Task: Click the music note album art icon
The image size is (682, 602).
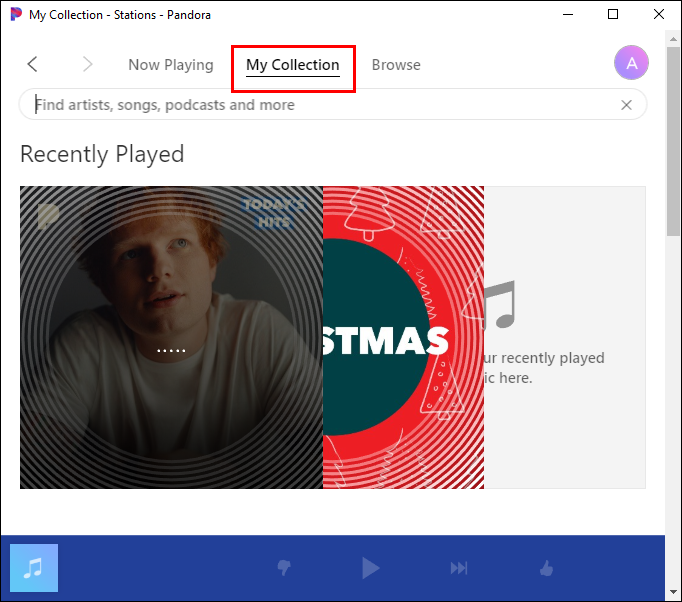Action: pos(34,568)
